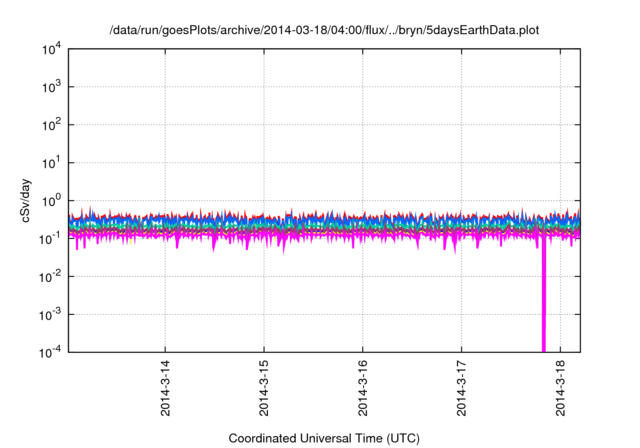640x448 pixels.
Task: Select the 2014-3-18 date tick label
Action: [560, 388]
